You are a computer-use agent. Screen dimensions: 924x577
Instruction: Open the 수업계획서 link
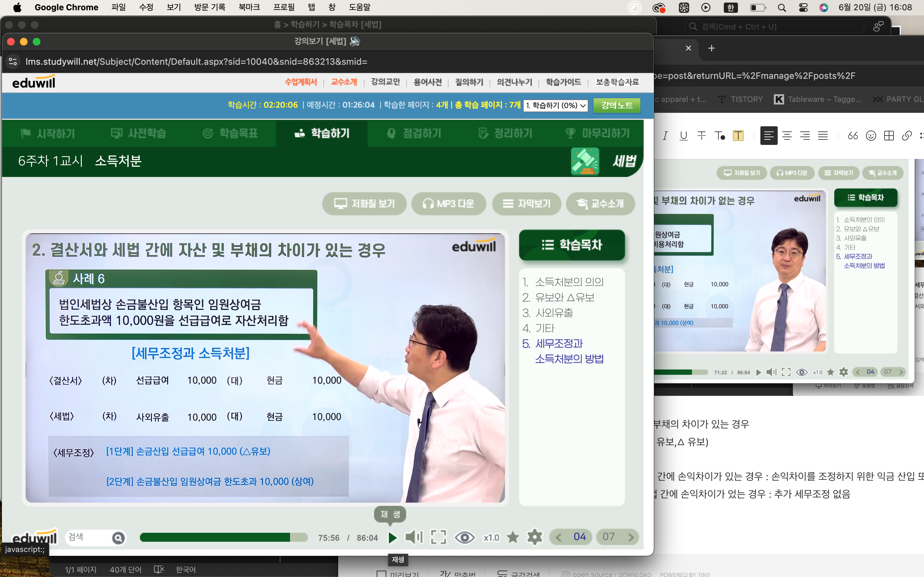(301, 82)
